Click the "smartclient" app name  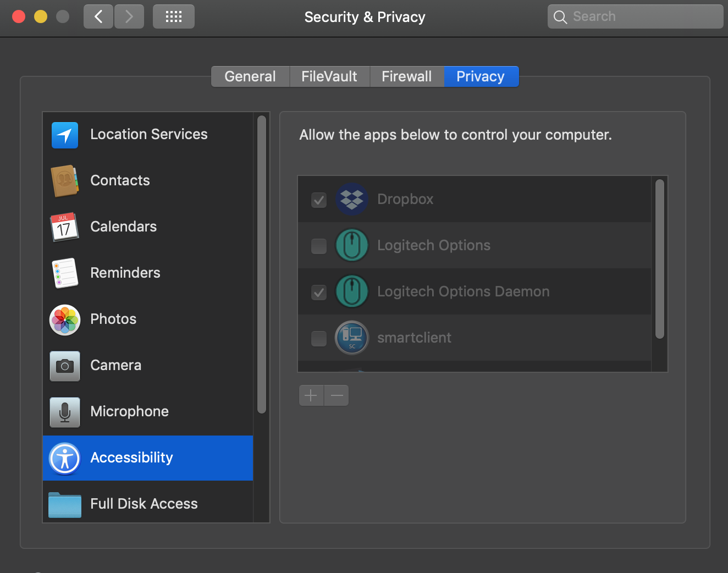[414, 338]
